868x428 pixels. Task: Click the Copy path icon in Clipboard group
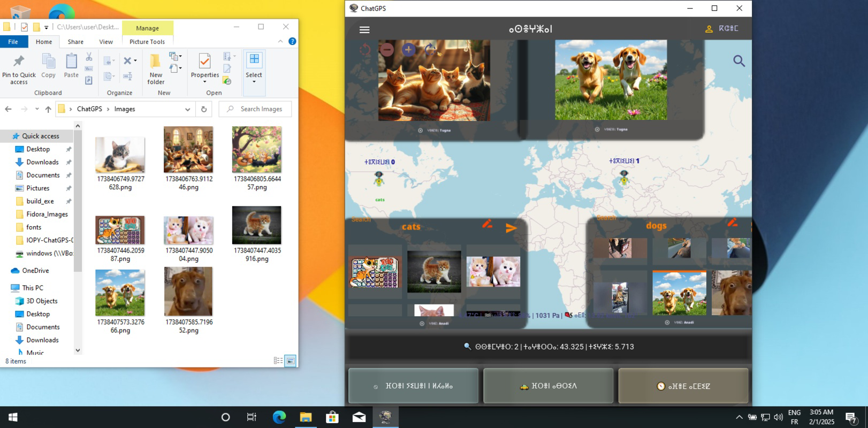point(89,68)
